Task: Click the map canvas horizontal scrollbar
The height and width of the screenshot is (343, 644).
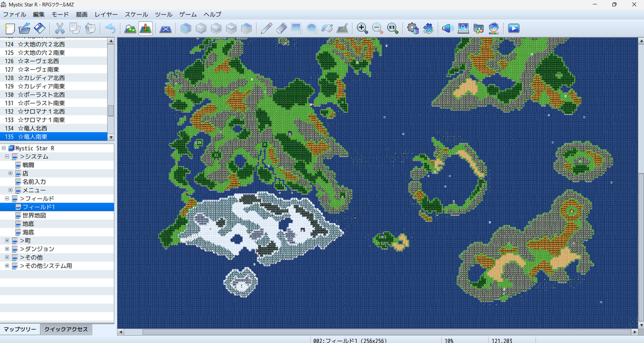Action: coord(377,332)
